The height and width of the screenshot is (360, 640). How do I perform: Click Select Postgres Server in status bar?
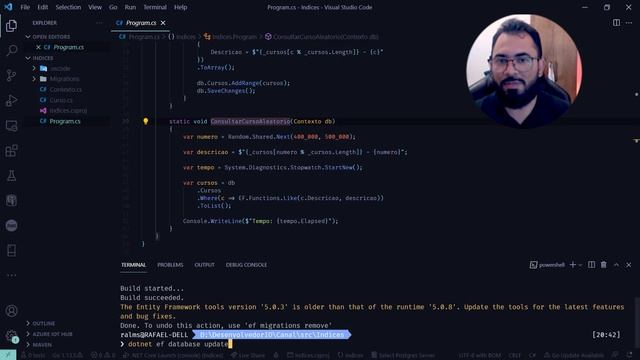pos(402,356)
